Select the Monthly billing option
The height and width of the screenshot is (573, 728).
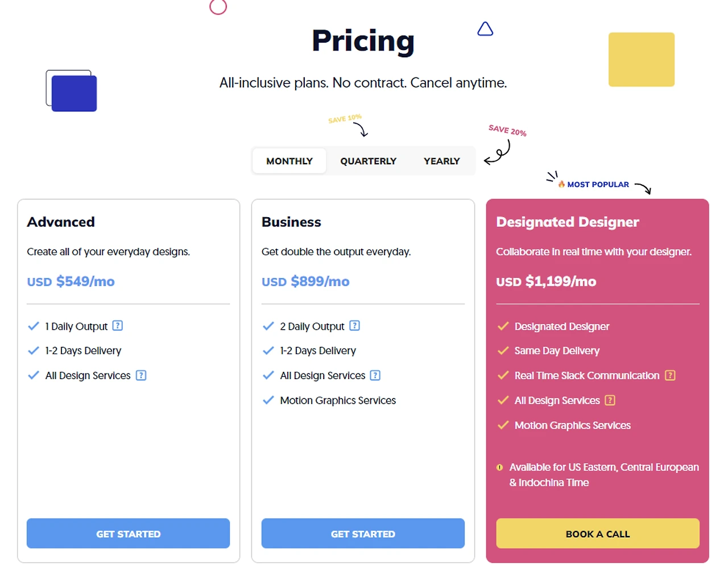point(289,161)
